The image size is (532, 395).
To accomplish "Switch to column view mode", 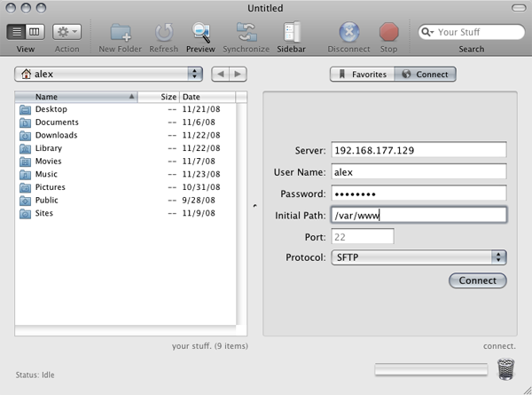I will [35, 32].
